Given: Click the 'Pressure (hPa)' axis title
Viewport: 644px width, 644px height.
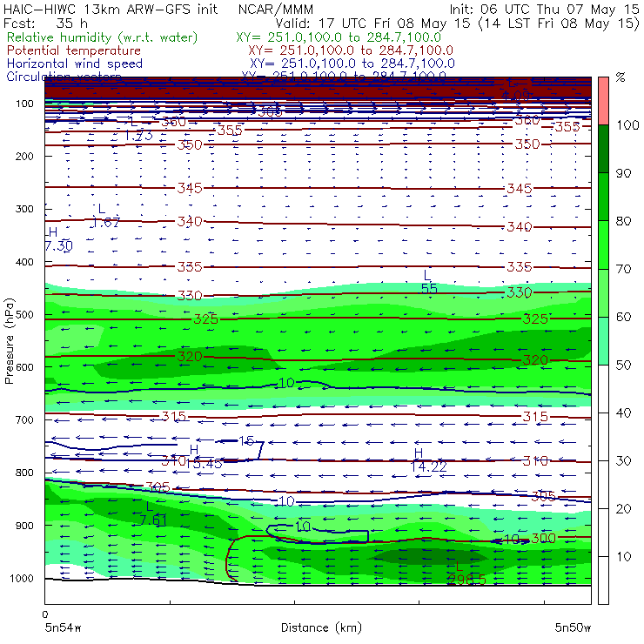Looking at the screenshot, I should click(9, 341).
